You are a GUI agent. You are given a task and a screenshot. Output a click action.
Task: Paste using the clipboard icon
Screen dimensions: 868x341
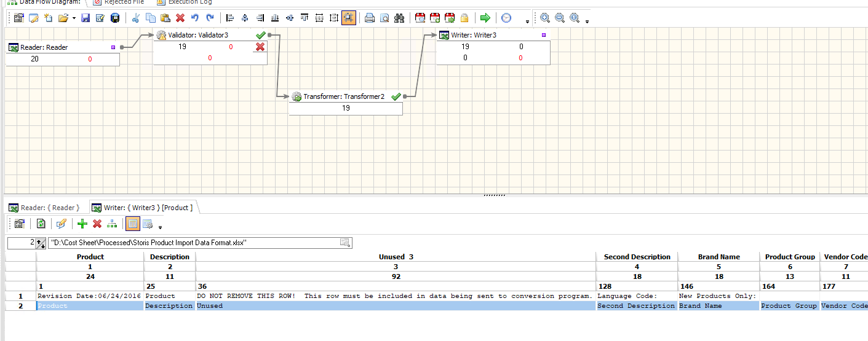(165, 18)
